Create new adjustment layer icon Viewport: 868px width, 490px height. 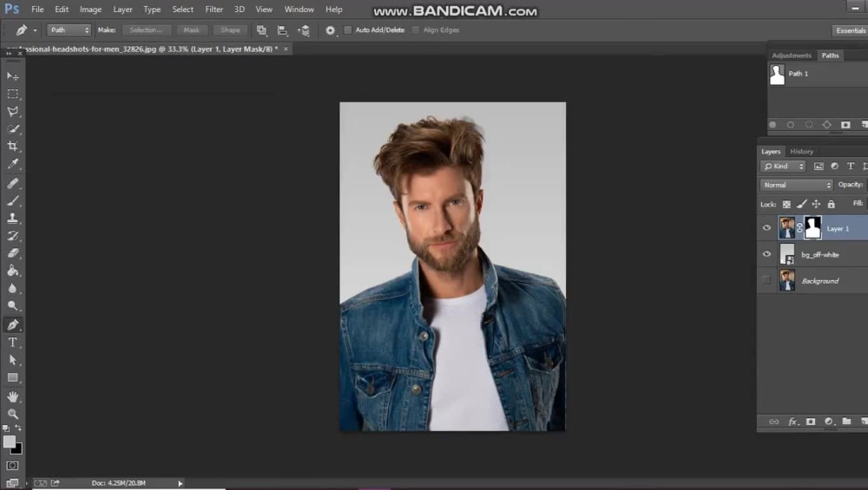pos(829,421)
